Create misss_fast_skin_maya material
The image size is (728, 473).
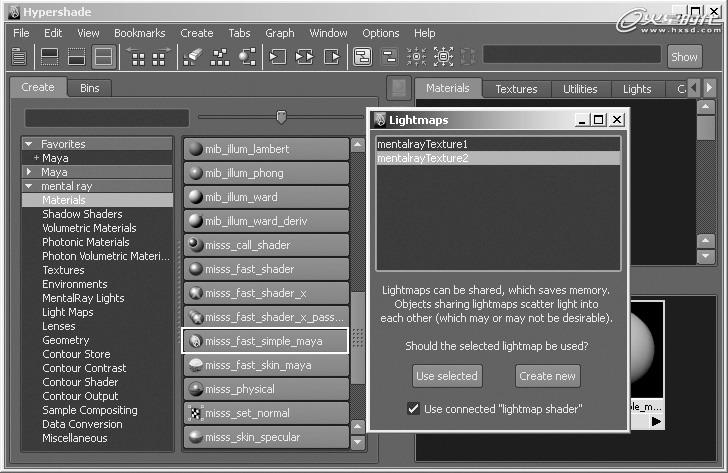(266, 365)
